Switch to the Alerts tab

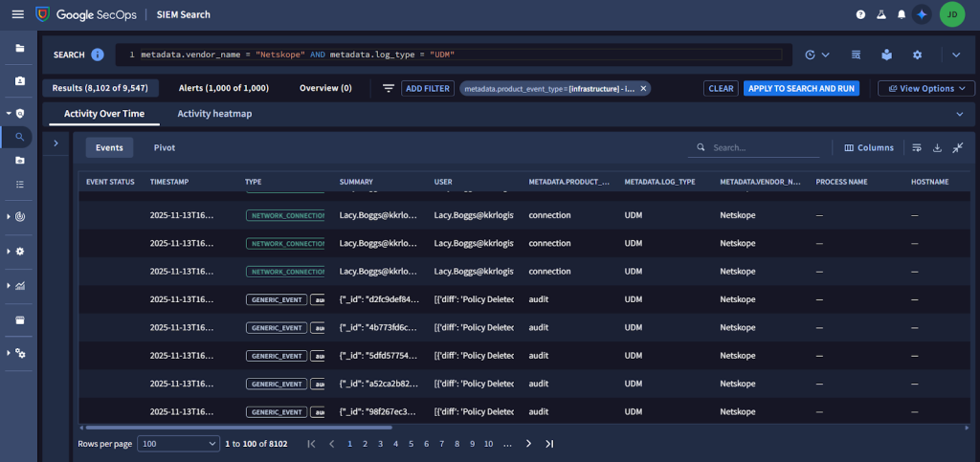[224, 88]
